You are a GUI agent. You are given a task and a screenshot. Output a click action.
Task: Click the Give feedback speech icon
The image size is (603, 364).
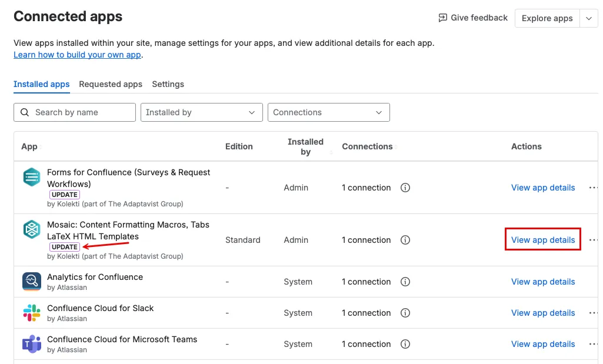pos(442,18)
